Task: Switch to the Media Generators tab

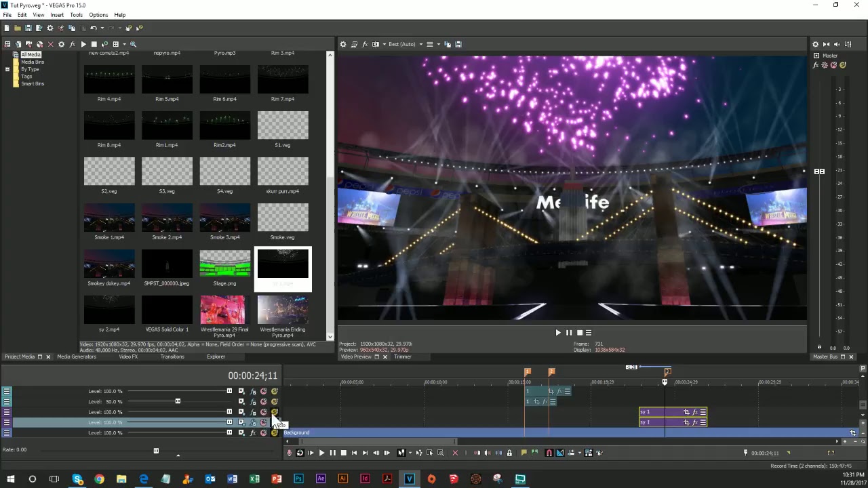Action: pyautogui.click(x=77, y=357)
